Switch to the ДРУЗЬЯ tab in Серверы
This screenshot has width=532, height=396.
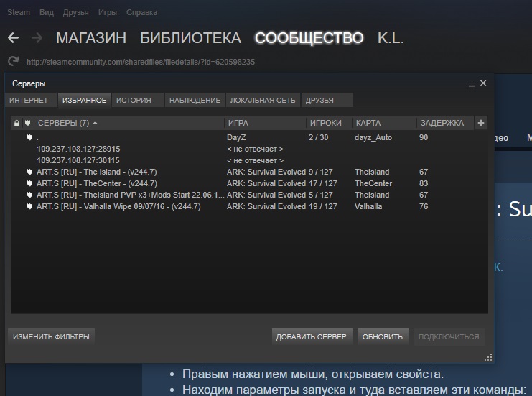tap(327, 100)
